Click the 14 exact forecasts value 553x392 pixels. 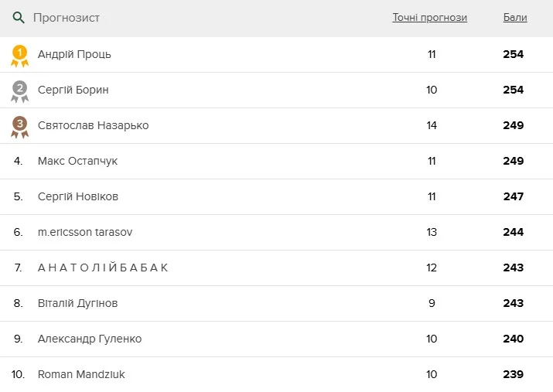click(432, 125)
